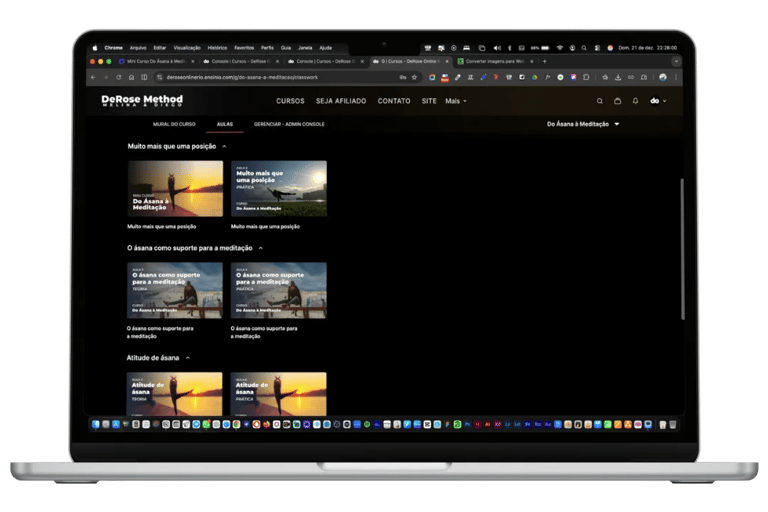Image resolution: width=768 pixels, height=512 pixels.
Task: Go to the browser home icon
Action: [131, 77]
